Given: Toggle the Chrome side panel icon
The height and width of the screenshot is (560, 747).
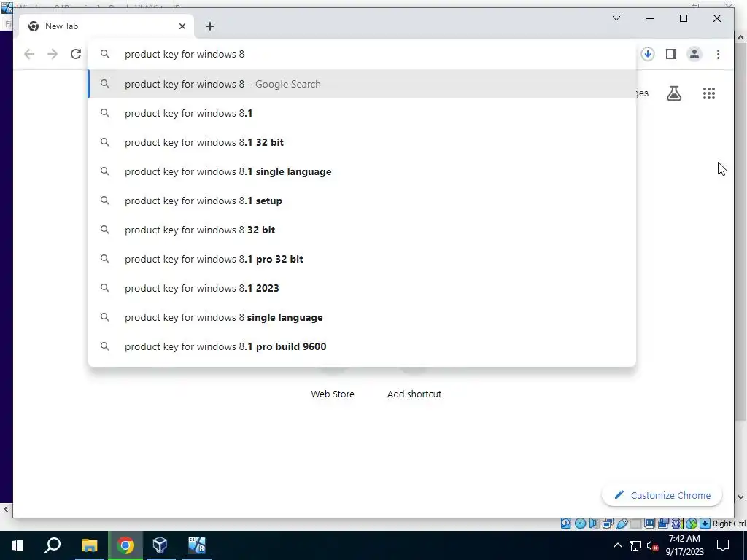Looking at the screenshot, I should [x=671, y=54].
